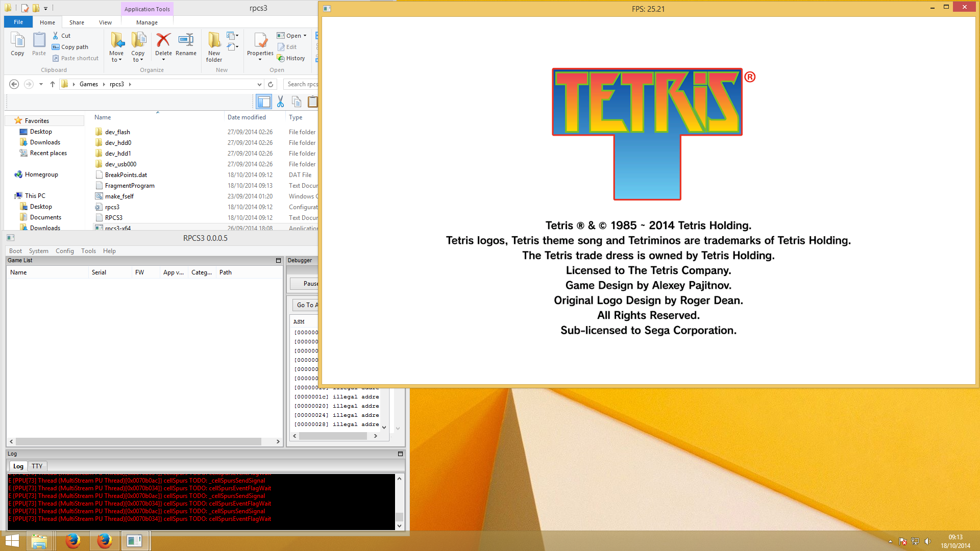Undock the Game List panel
Viewport: 980px width, 551px height.
(x=278, y=260)
